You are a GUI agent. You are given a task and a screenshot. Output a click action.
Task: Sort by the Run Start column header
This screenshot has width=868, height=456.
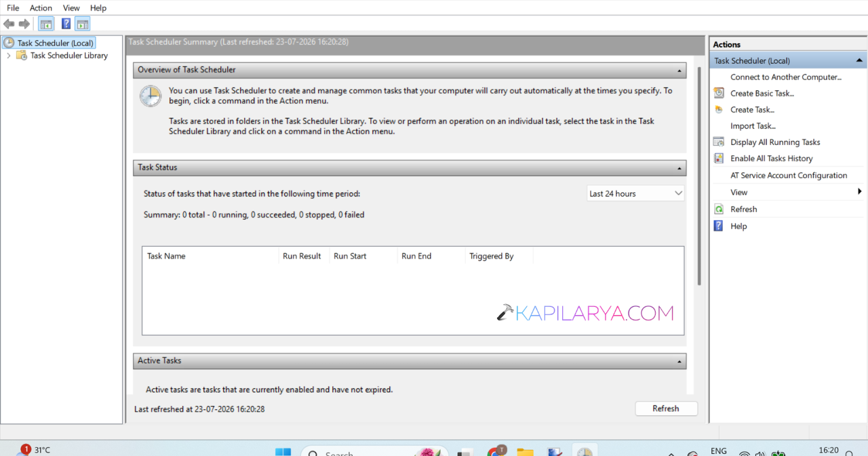pos(363,256)
